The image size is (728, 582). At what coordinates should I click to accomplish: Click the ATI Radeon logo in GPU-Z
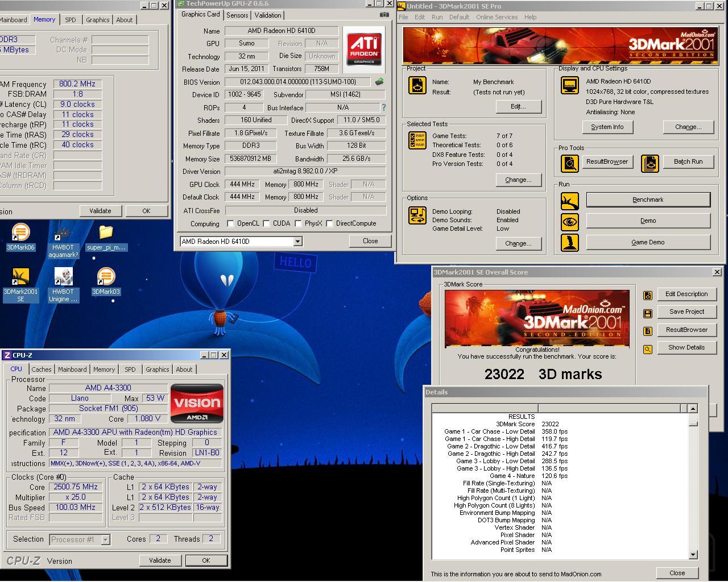point(364,49)
